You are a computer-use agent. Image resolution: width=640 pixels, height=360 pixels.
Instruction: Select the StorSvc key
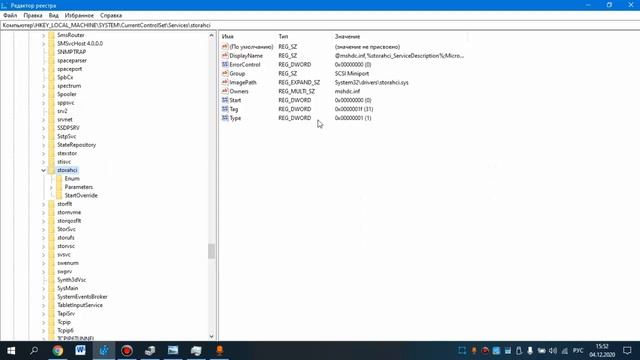click(67, 229)
